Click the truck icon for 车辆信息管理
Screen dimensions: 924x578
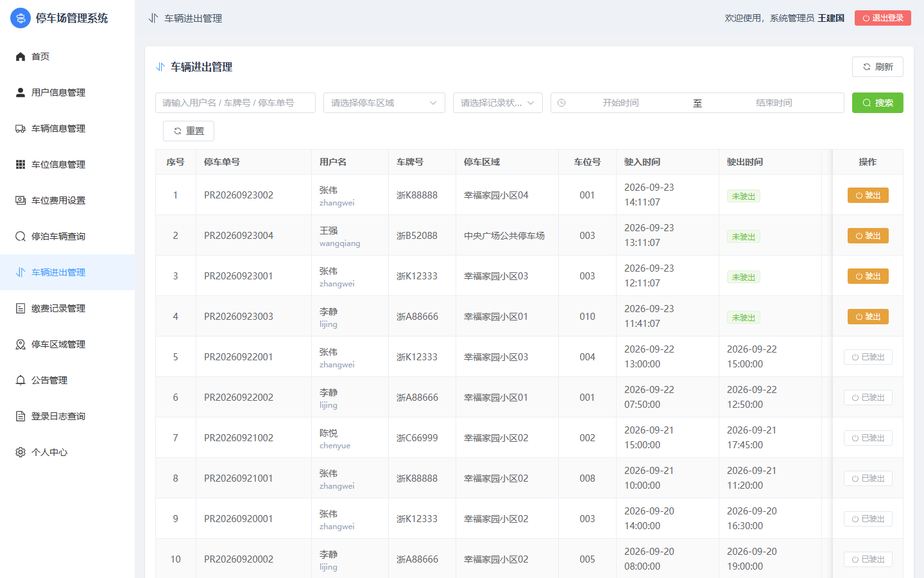click(21, 128)
